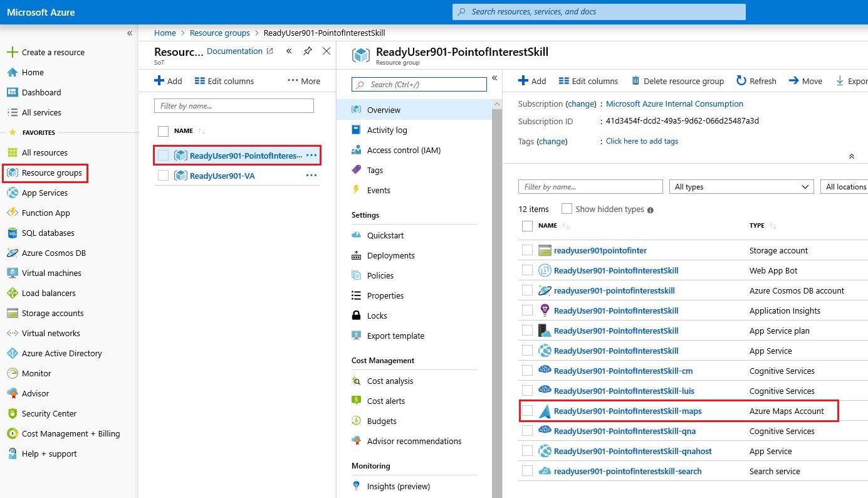Open Home from the left sidebar
The width and height of the screenshot is (868, 498).
point(33,72)
